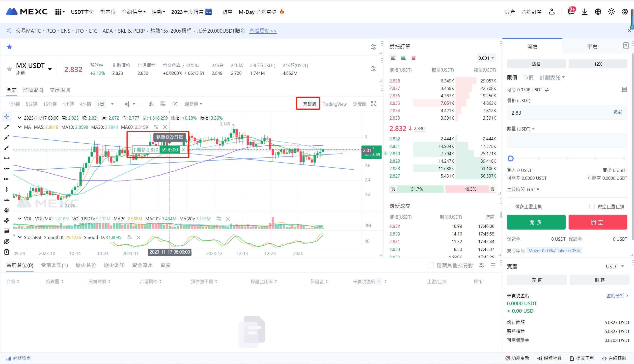Click the fullscreen chart icon
The image size is (634, 364).
tap(374, 104)
